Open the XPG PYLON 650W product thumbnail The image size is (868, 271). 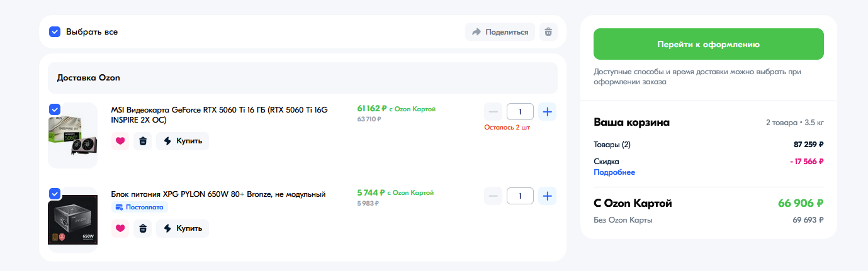(73, 220)
